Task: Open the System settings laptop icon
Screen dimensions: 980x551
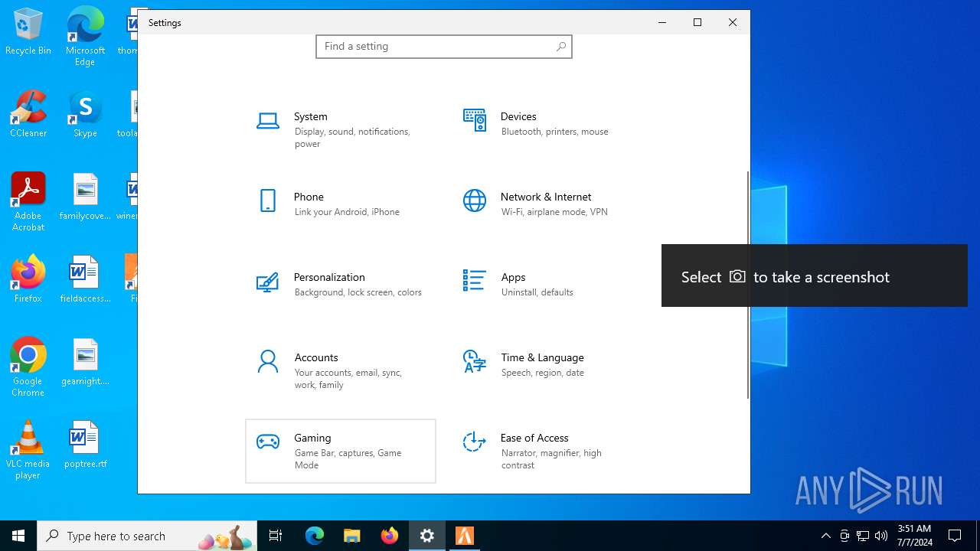Action: (x=267, y=120)
